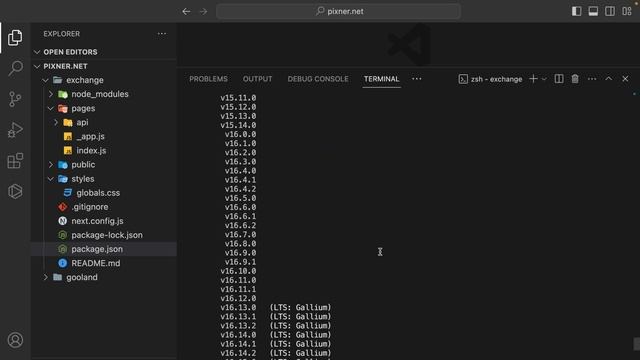The image size is (640, 360).
Task: Open the launch profile dropdown arrow
Action: (x=544, y=79)
